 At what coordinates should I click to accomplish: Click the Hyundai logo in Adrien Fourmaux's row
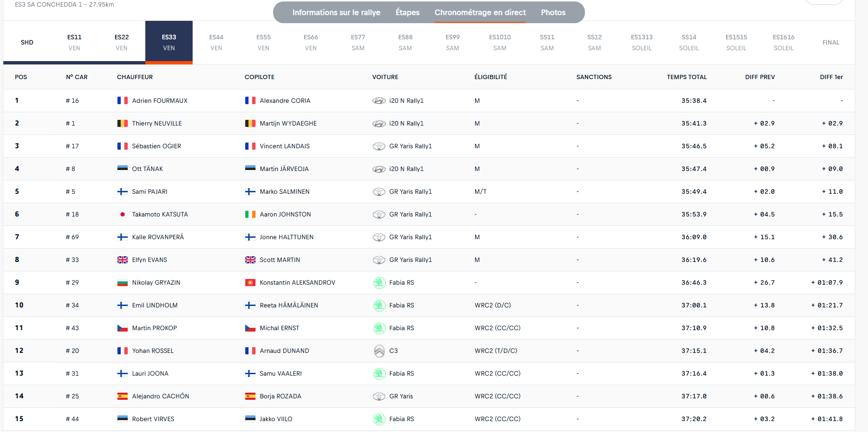(379, 101)
